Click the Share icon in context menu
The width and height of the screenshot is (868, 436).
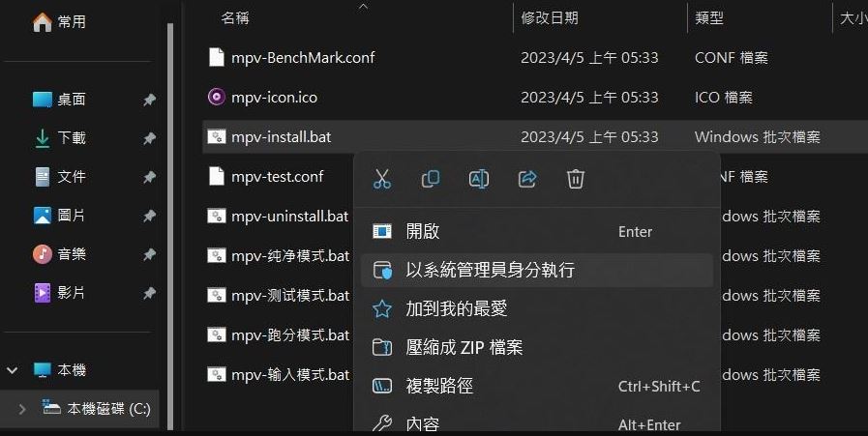[527, 179]
